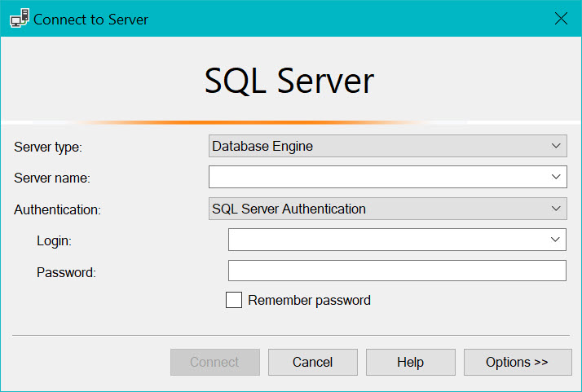
Task: Open the Authentication dropdown list
Action: click(x=387, y=209)
